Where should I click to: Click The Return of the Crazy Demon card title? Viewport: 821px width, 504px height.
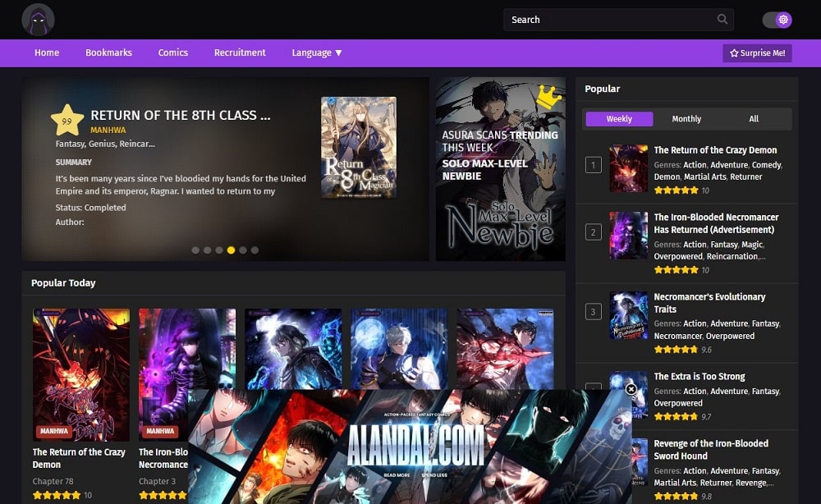(79, 459)
